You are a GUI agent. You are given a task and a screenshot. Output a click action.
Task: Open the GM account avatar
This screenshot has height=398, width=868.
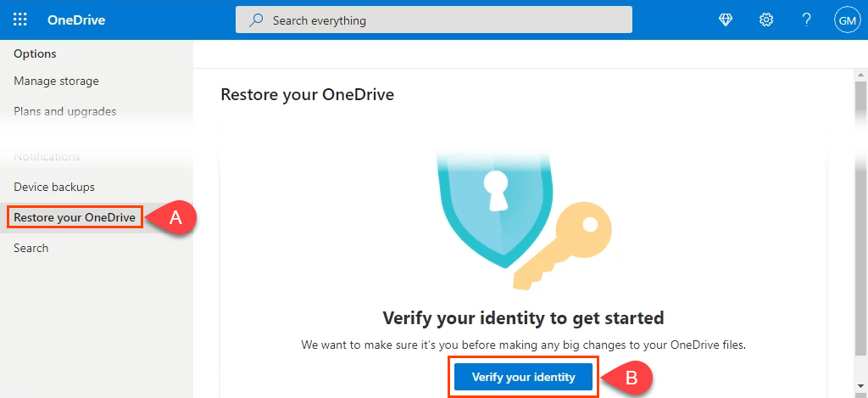point(847,20)
